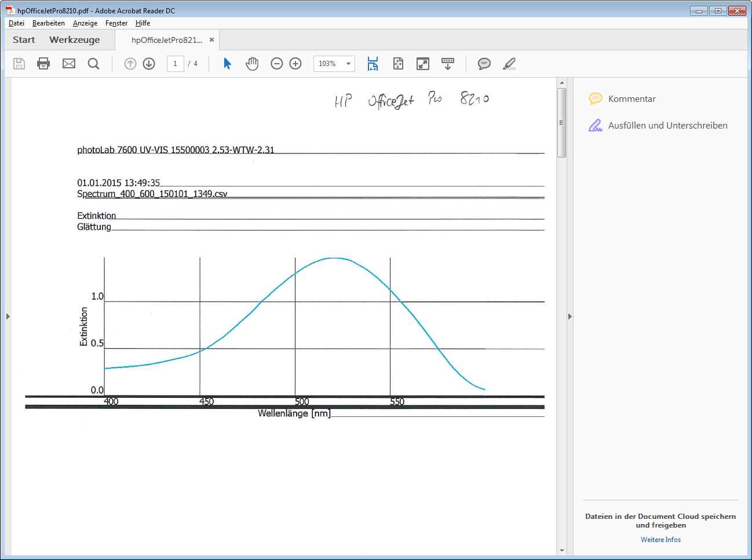Click the Weitere Infos link
The width and height of the screenshot is (752, 560).
660,540
